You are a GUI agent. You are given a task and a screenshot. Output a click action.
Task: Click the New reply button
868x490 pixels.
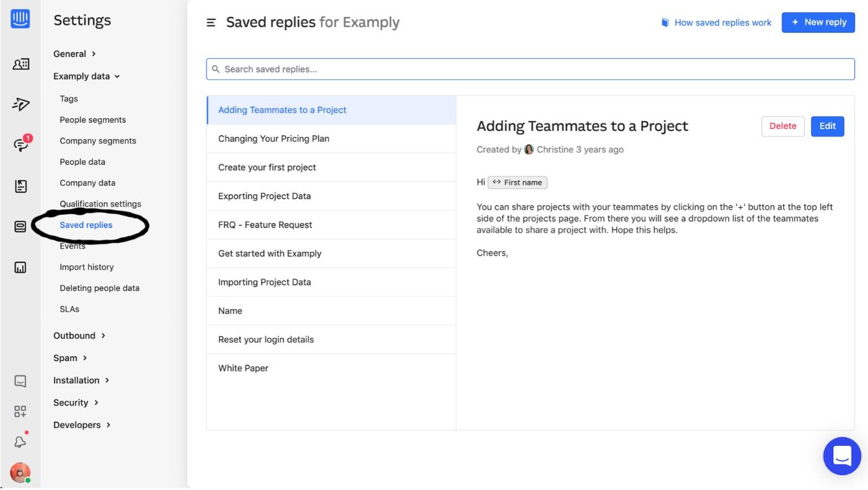[818, 22]
